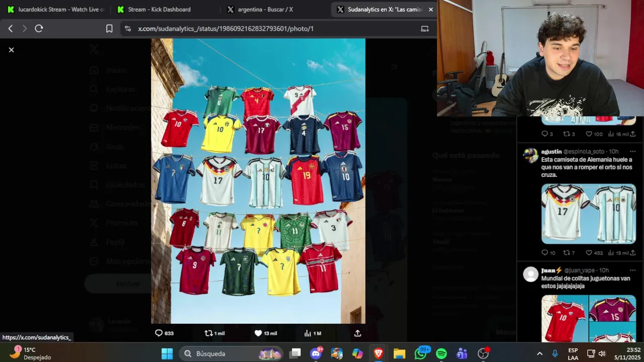Open clock and date 23:52
This screenshot has width=644, height=362.
(627, 353)
